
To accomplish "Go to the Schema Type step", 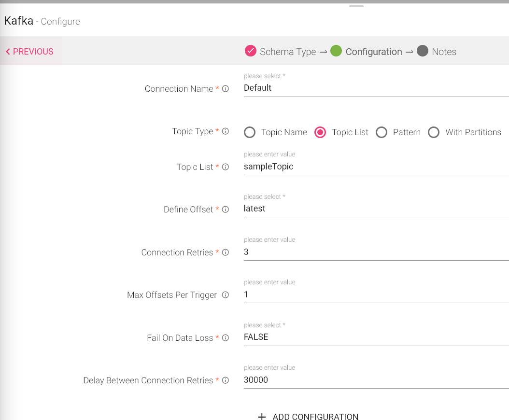I will pyautogui.click(x=281, y=52).
